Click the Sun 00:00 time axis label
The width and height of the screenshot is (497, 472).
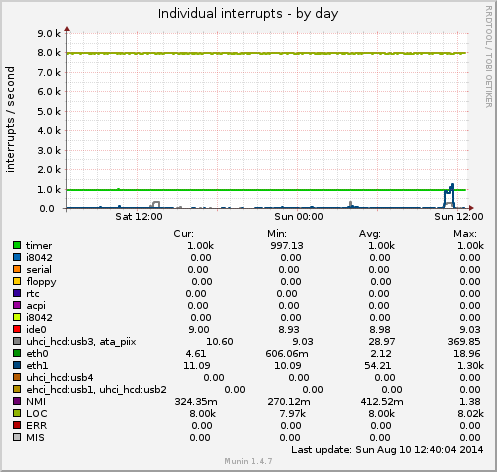point(299,217)
